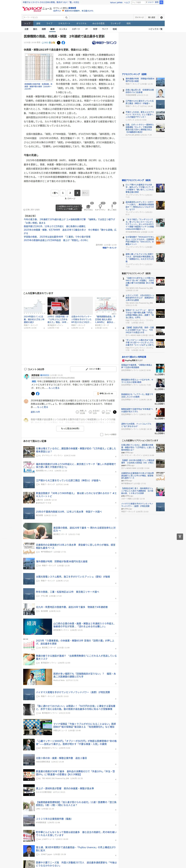This screenshot has width=186, height=868.
Task: Select the トップ main navigation tab
Action: 27,23
